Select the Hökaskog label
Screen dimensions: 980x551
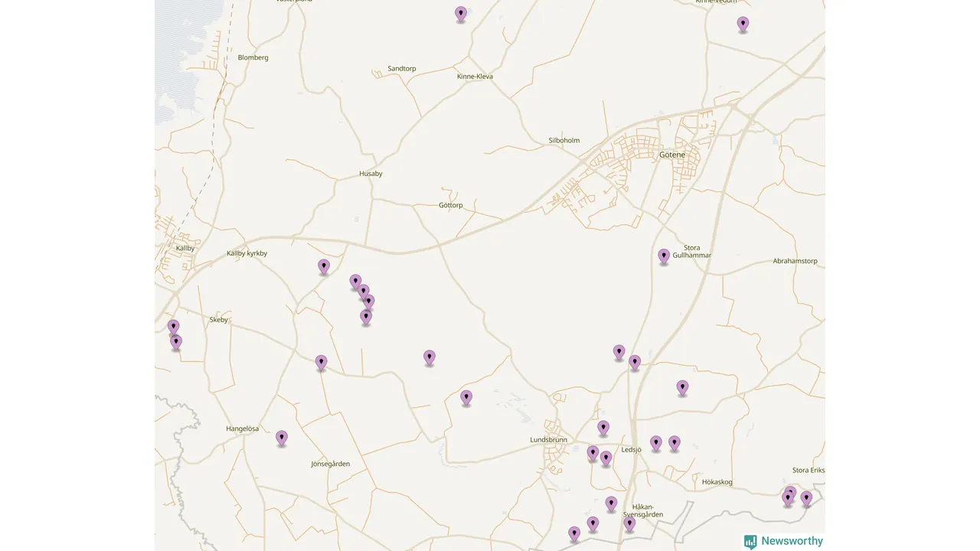pyautogui.click(x=717, y=482)
